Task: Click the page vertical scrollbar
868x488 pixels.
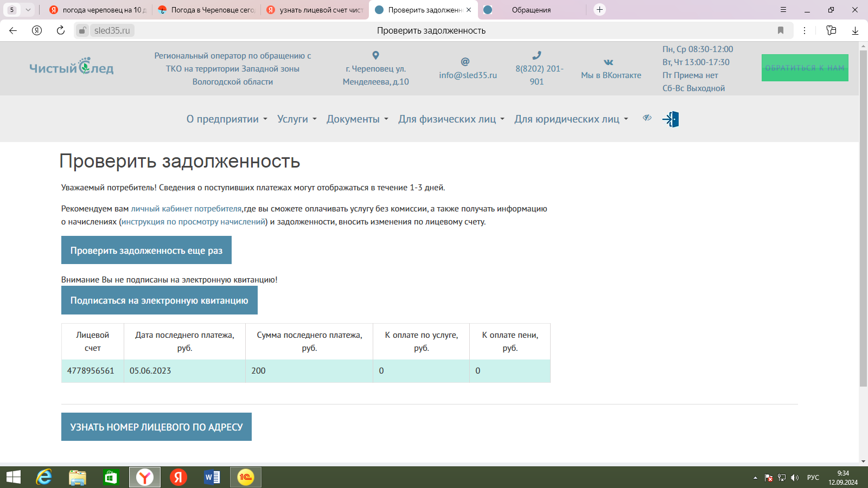Action: 863,217
